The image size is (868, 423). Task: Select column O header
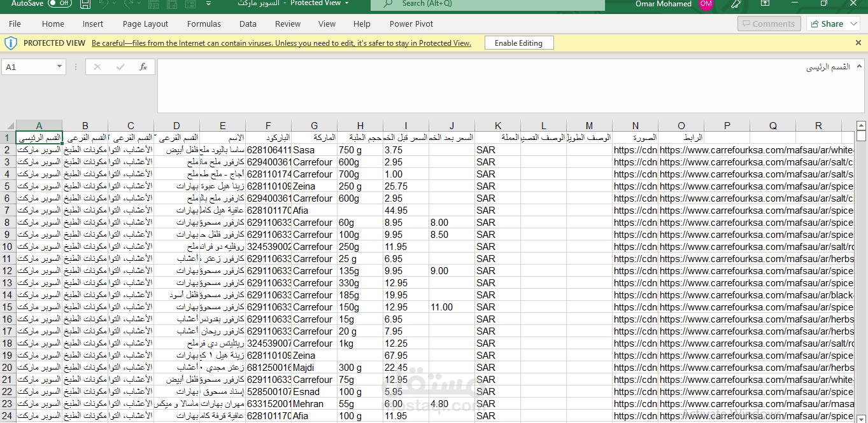681,126
